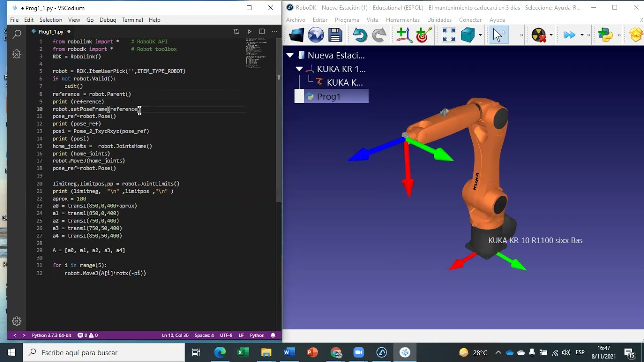Open the Selection menu in VSCodium
Screen dimensions: 644x362
51,20
